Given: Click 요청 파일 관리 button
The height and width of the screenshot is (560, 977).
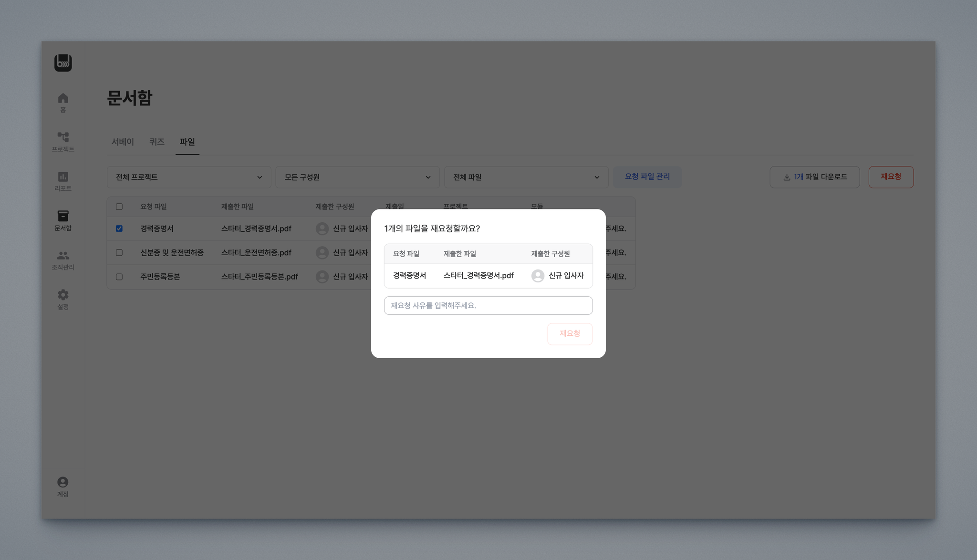Looking at the screenshot, I should pyautogui.click(x=647, y=176).
